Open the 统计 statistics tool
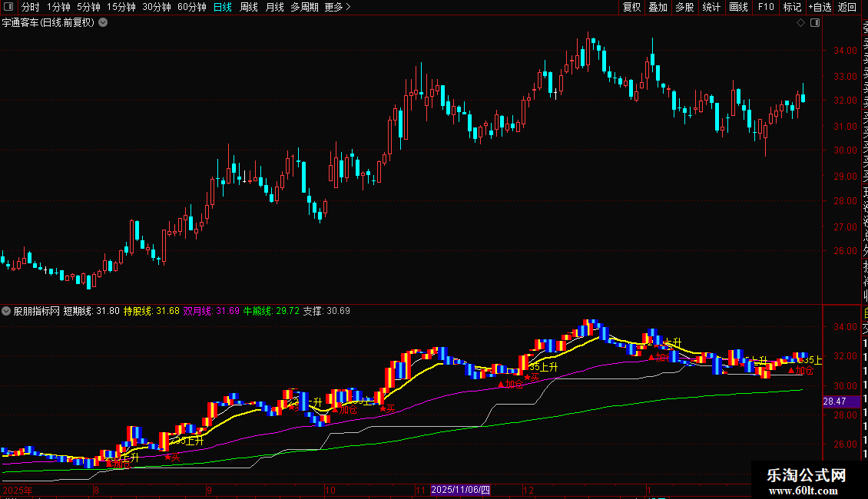The height and width of the screenshot is (499, 868). 711,8
